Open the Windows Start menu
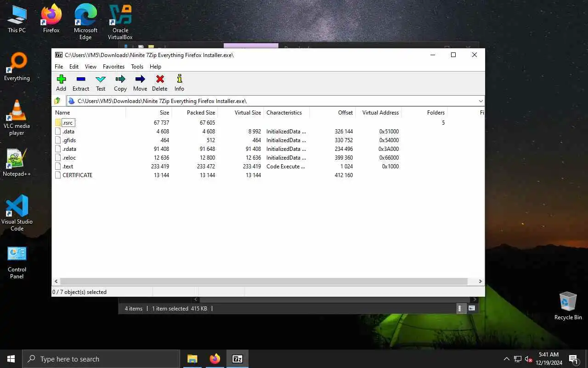This screenshot has width=588, height=368. (11, 359)
